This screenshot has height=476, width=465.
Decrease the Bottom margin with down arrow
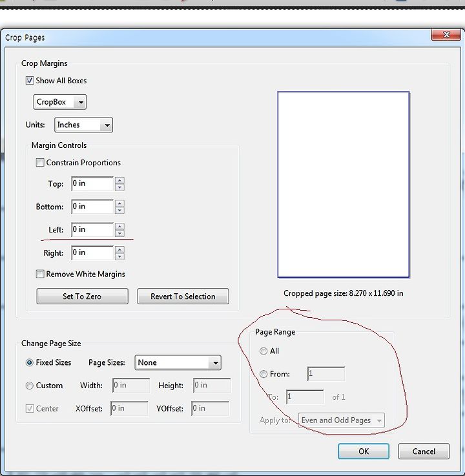[x=119, y=211]
